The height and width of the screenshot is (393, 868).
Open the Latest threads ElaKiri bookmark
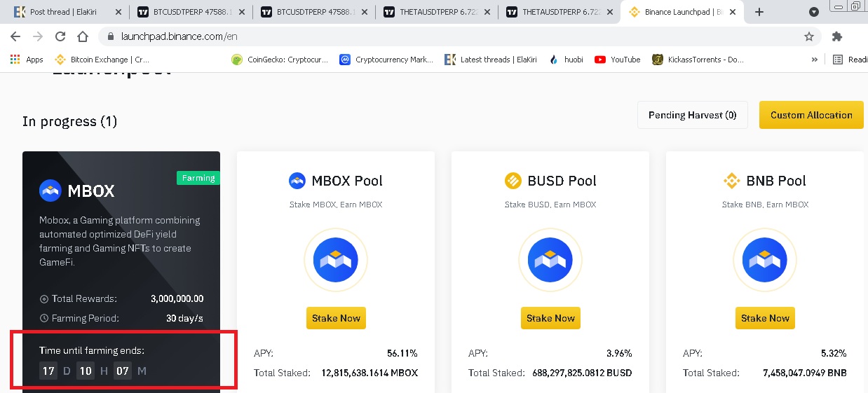(491, 60)
